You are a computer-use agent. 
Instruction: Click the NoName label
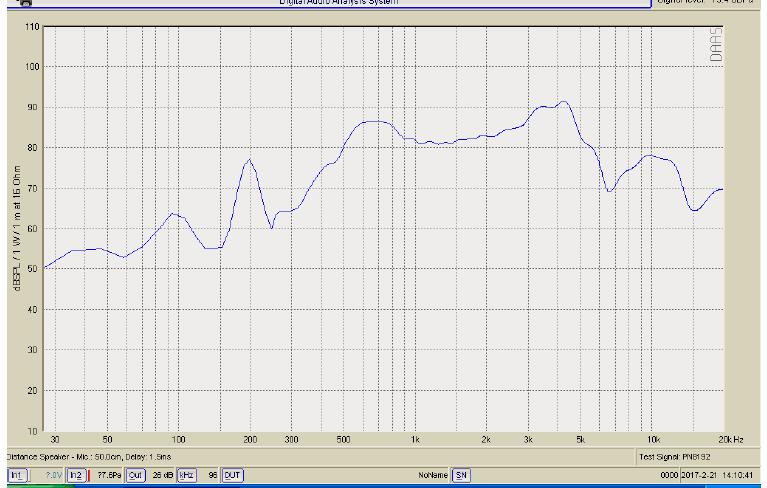pyautogui.click(x=433, y=475)
